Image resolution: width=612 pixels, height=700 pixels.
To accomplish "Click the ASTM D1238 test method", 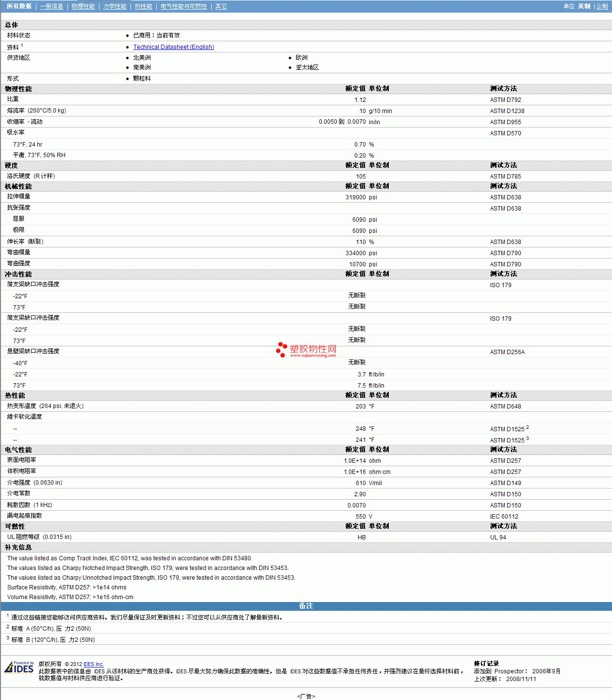I will click(x=507, y=111).
